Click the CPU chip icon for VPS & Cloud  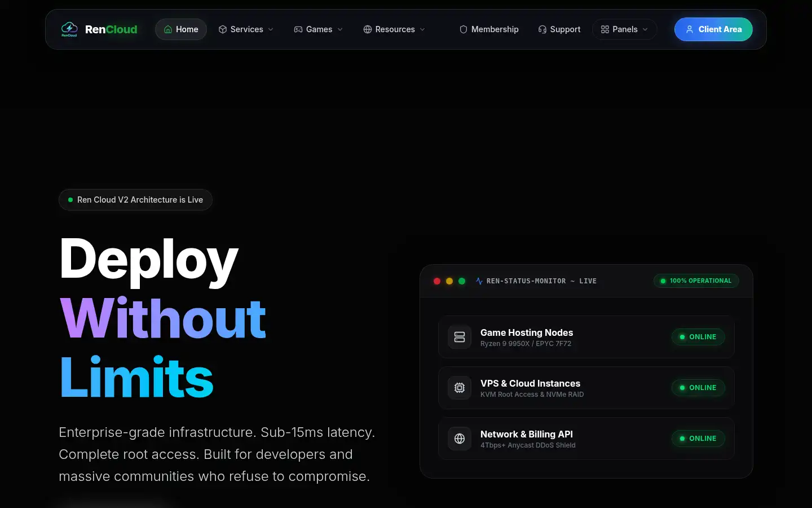click(460, 388)
